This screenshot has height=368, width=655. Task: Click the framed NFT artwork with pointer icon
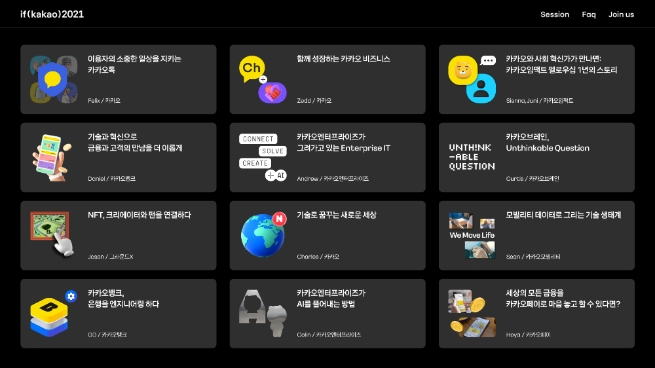tap(52, 234)
